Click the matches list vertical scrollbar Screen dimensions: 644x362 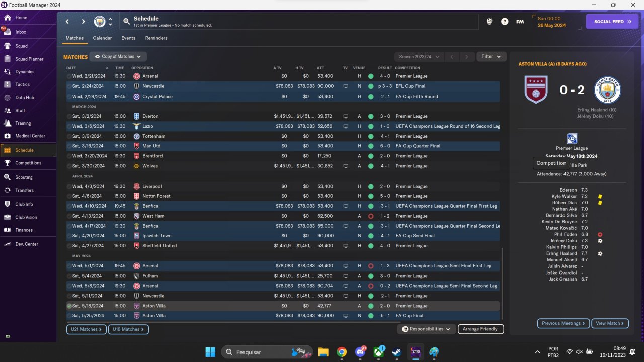[x=502, y=284]
